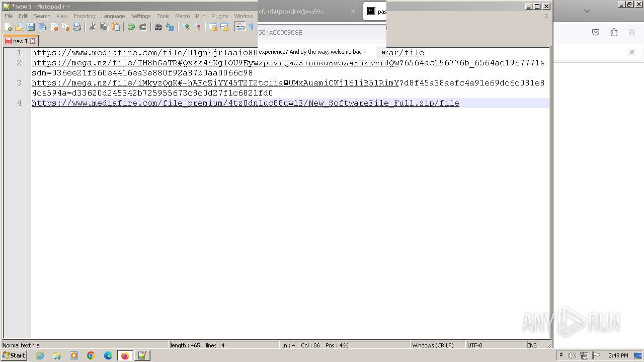Viewport: 644px width, 362px height.
Task: Open the Settings menu
Action: pyautogui.click(x=141, y=16)
